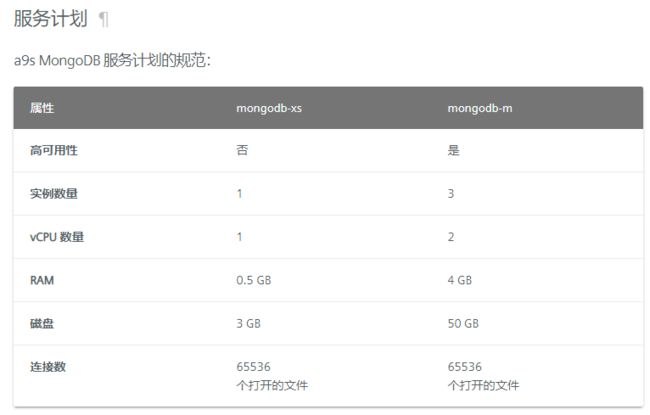Select the 高可用性 row label
This screenshot has height=415, width=650.
(54, 150)
